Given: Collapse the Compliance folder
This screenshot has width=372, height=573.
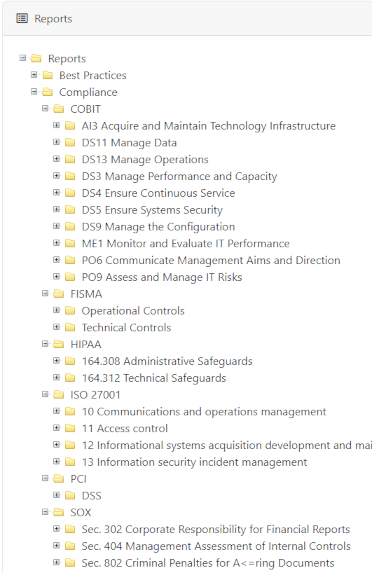Looking at the screenshot, I should [x=34, y=91].
